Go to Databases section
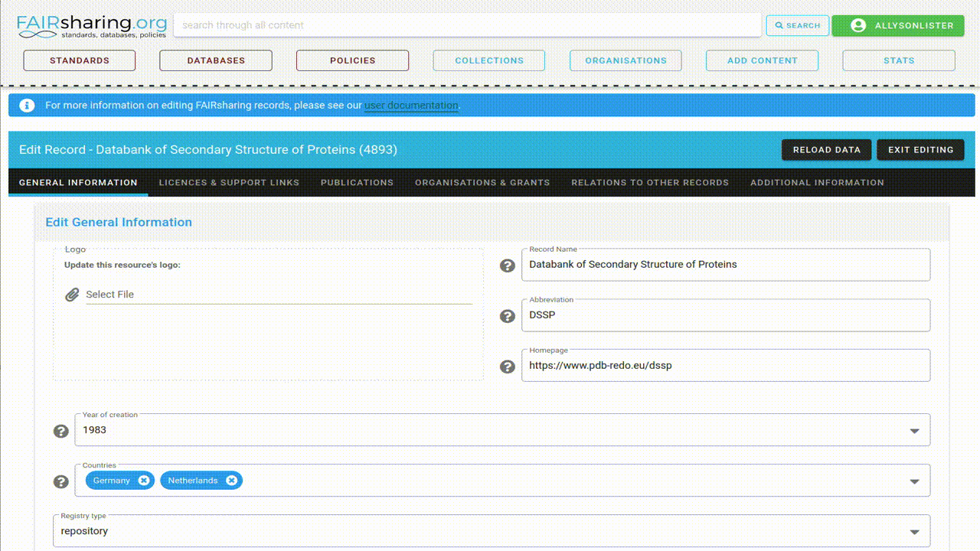Viewport: 980px width, 551px height. point(216,60)
